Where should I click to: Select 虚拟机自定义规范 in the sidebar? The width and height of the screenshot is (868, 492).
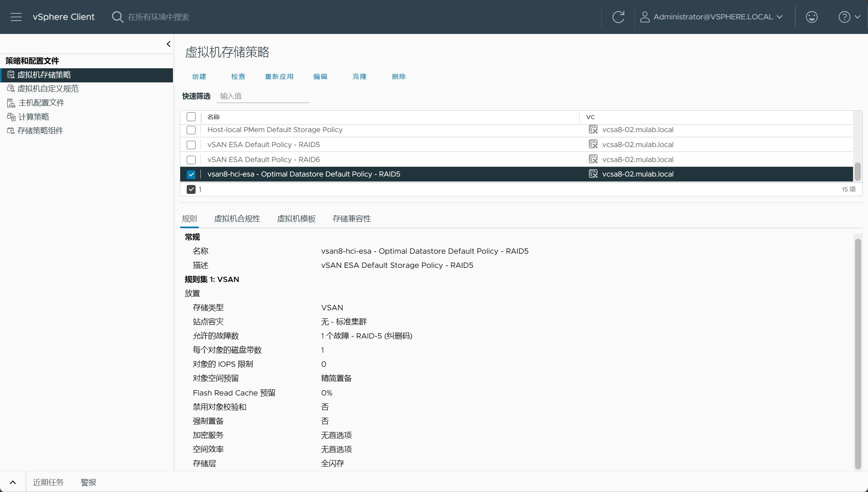(48, 88)
